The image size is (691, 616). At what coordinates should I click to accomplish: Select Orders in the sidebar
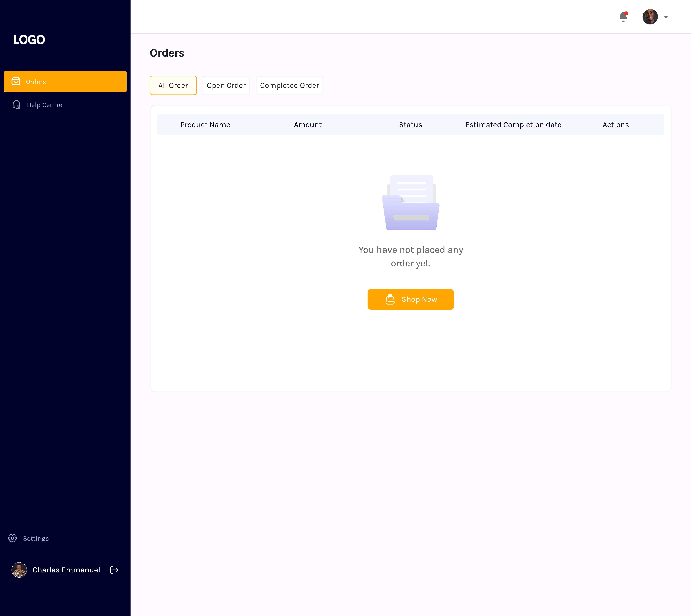click(x=65, y=82)
